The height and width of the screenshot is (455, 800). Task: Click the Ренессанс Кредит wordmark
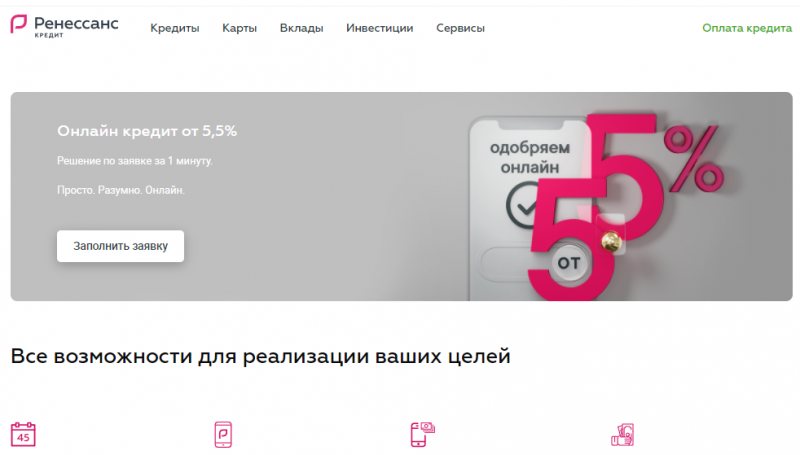pyautogui.click(x=77, y=27)
